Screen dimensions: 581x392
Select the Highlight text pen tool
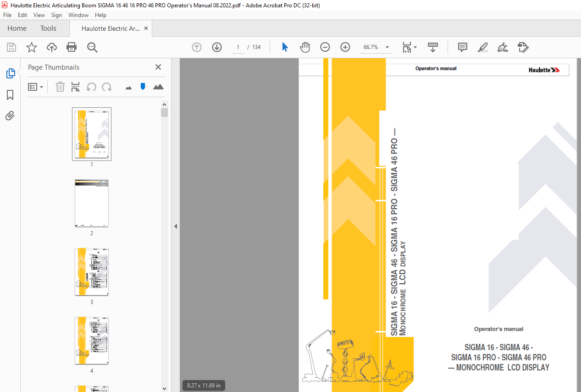coord(483,47)
